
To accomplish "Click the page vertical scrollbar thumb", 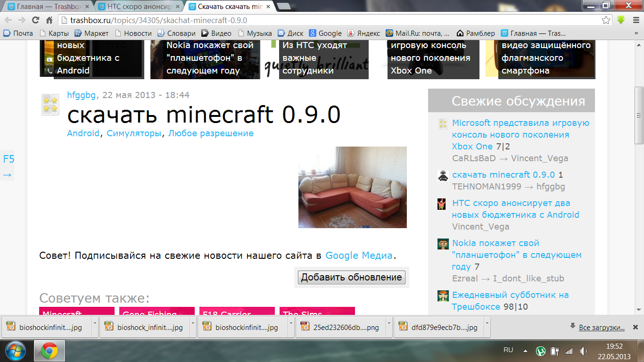I will click(x=639, y=115).
